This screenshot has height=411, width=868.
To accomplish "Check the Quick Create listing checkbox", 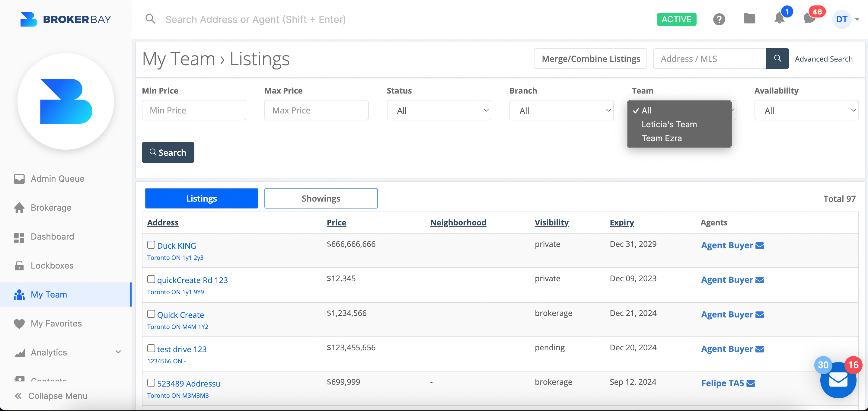I will point(151,314).
